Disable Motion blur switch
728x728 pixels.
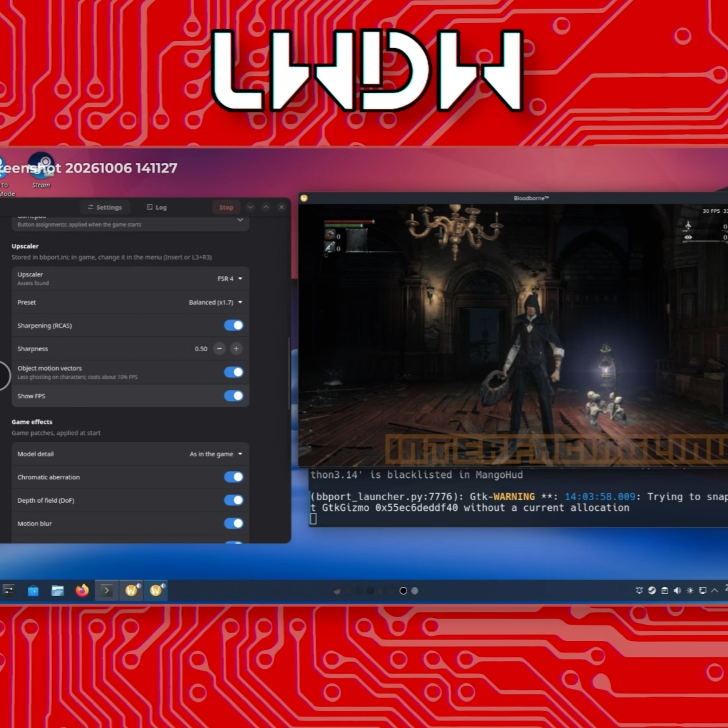(x=234, y=523)
